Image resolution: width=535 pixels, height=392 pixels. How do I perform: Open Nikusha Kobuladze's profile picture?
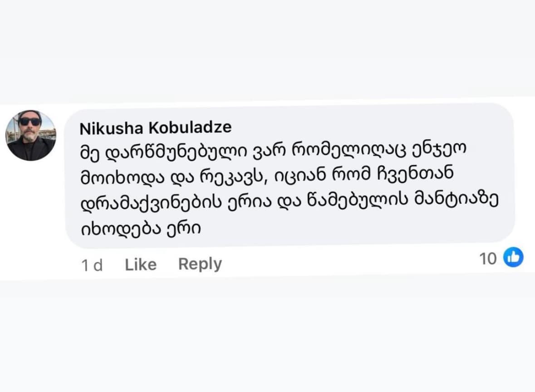point(31,136)
